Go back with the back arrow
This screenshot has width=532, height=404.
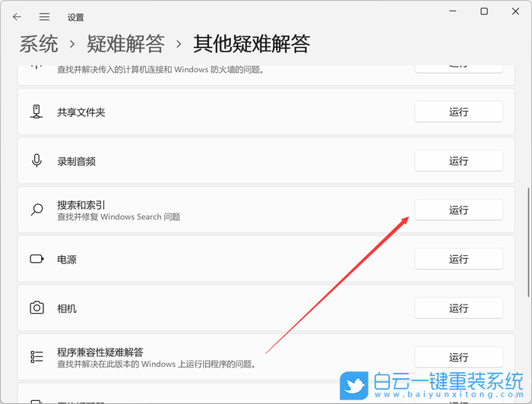coord(17,17)
